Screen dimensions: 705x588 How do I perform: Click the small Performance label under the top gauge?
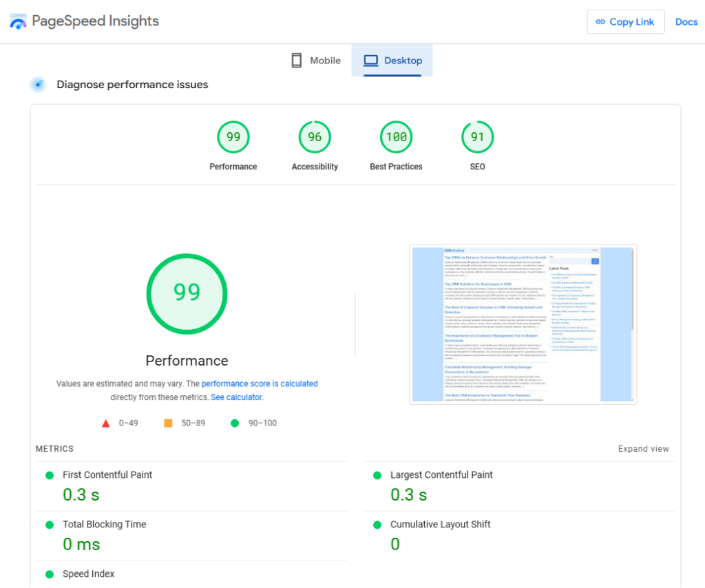(x=233, y=167)
